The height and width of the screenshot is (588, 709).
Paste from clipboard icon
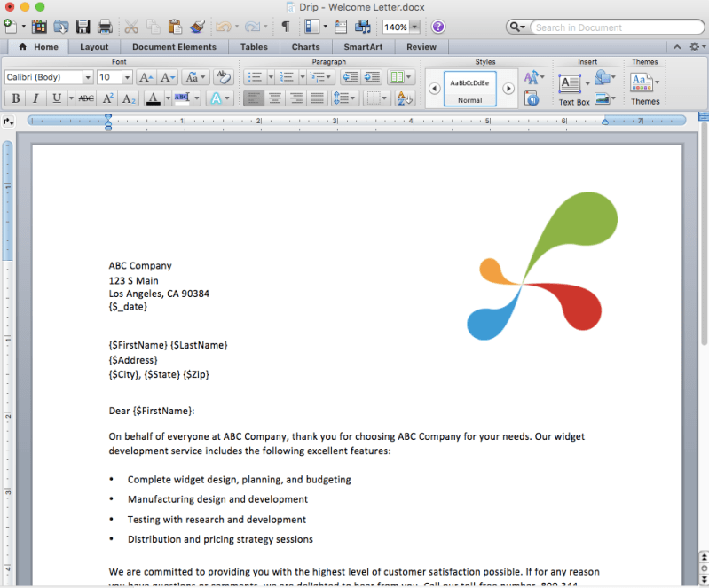(175, 27)
